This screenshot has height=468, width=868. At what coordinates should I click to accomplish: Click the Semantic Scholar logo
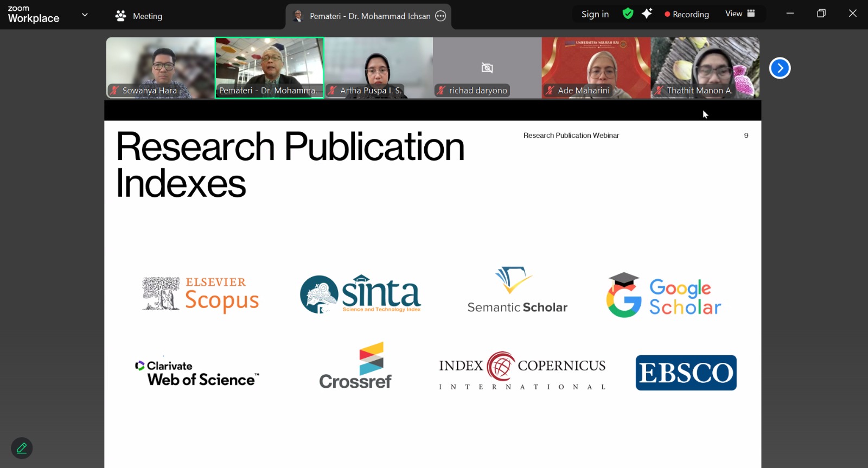517,290
